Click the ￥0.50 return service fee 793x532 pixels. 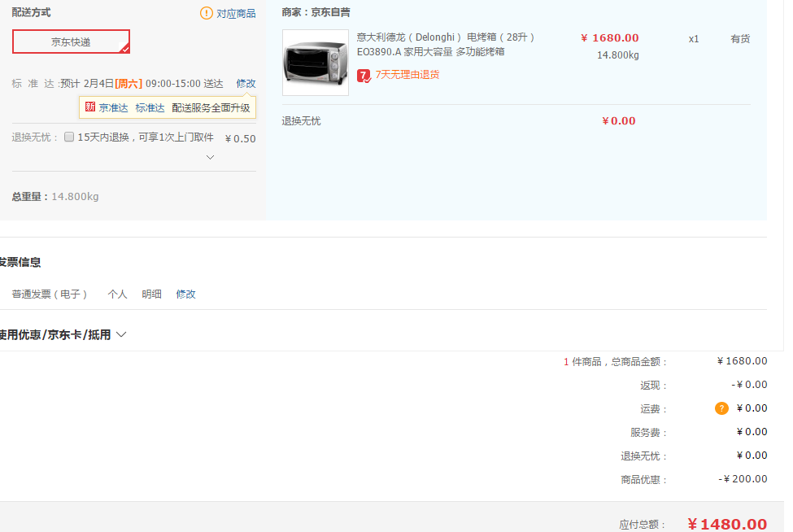pos(240,138)
